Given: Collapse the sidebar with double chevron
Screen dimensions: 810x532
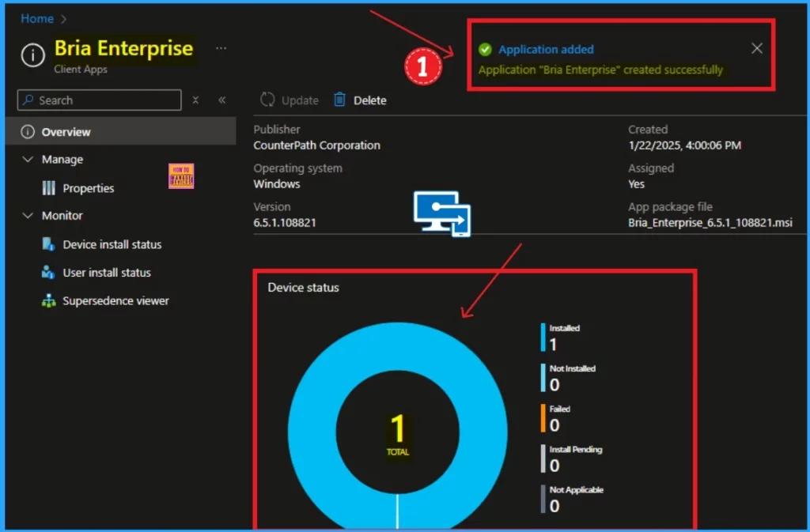Looking at the screenshot, I should [221, 100].
